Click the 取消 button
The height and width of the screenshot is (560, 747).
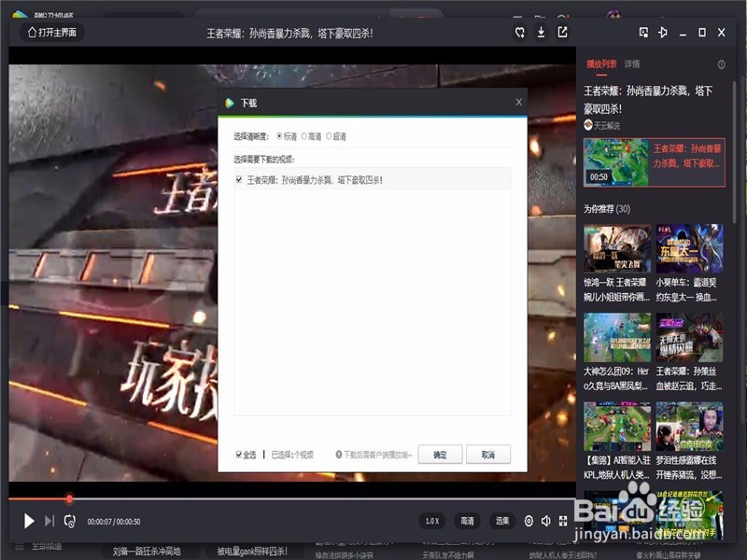pos(488,455)
